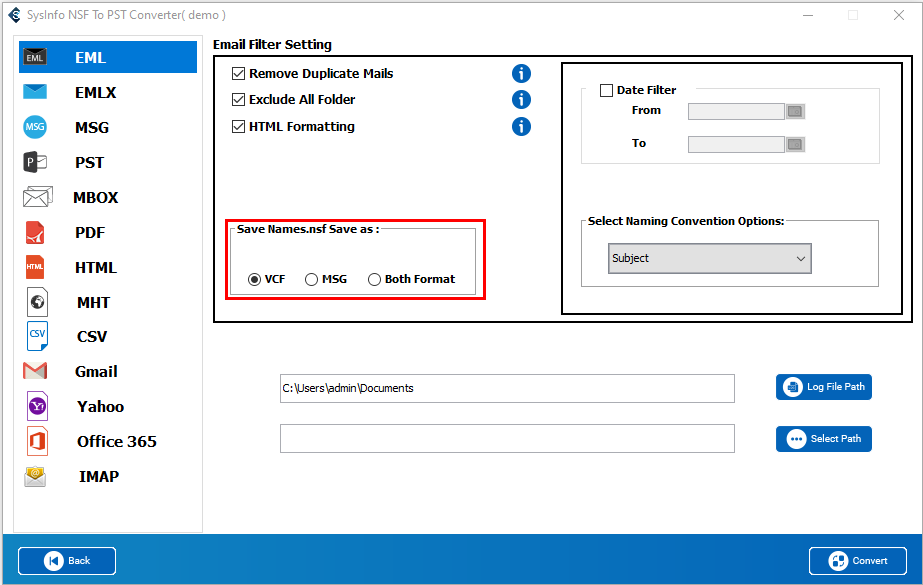
Task: Click the Office 365 logo icon
Action: tap(38, 441)
